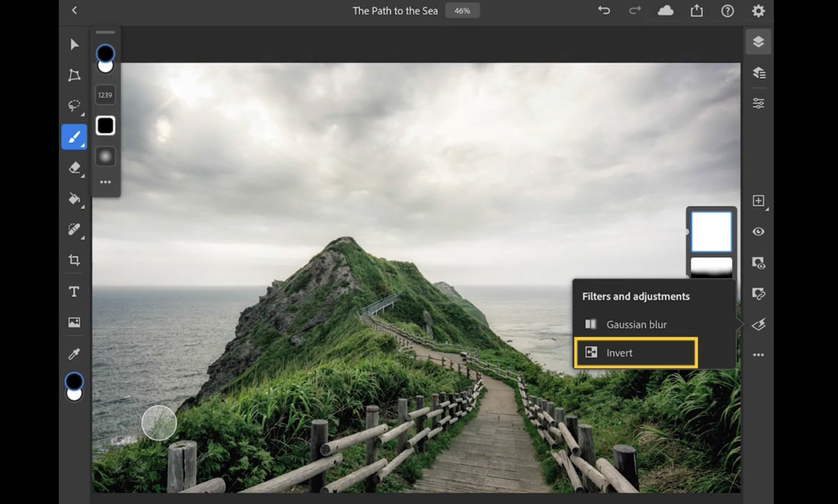
Task: Toggle layer visibility eye
Action: (759, 231)
